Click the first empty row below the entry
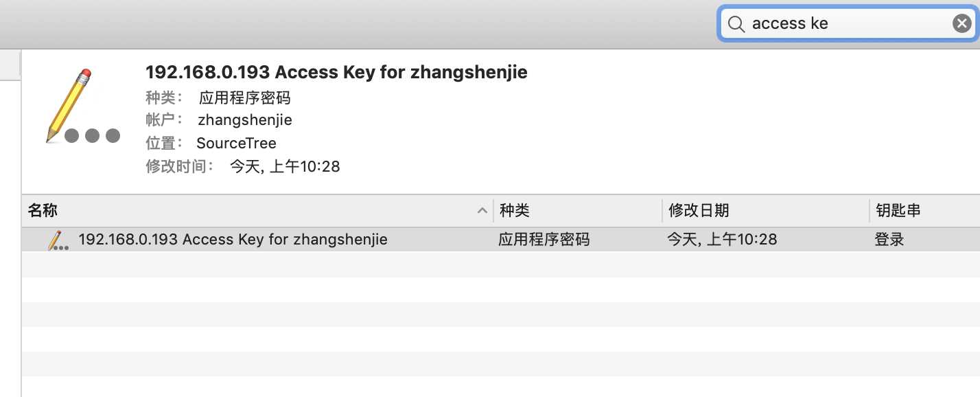Image resolution: width=980 pixels, height=397 pixels. (501, 264)
